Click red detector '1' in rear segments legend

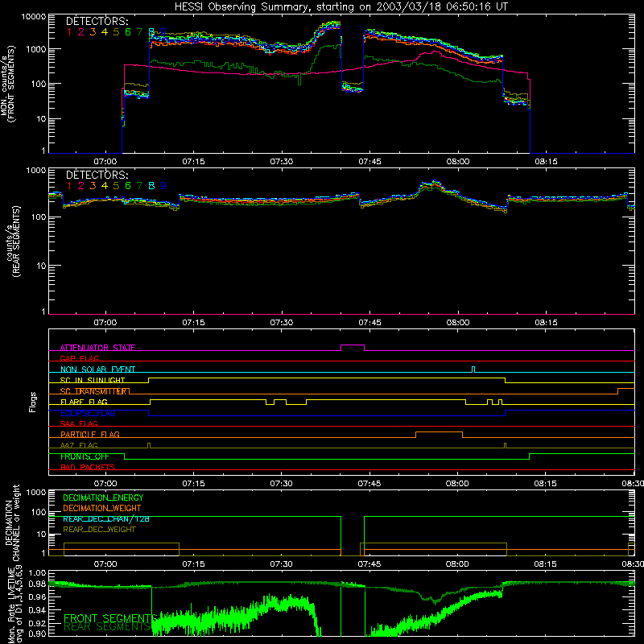[69, 186]
